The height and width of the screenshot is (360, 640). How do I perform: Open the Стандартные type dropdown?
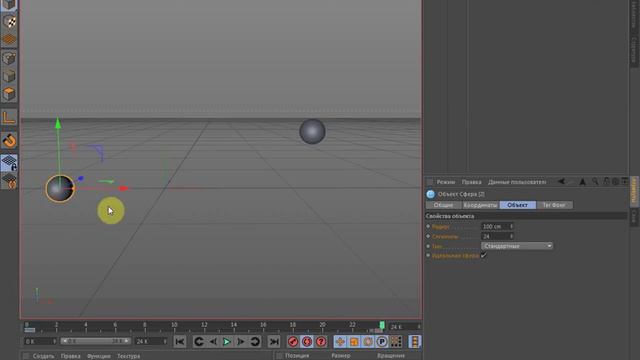click(517, 246)
